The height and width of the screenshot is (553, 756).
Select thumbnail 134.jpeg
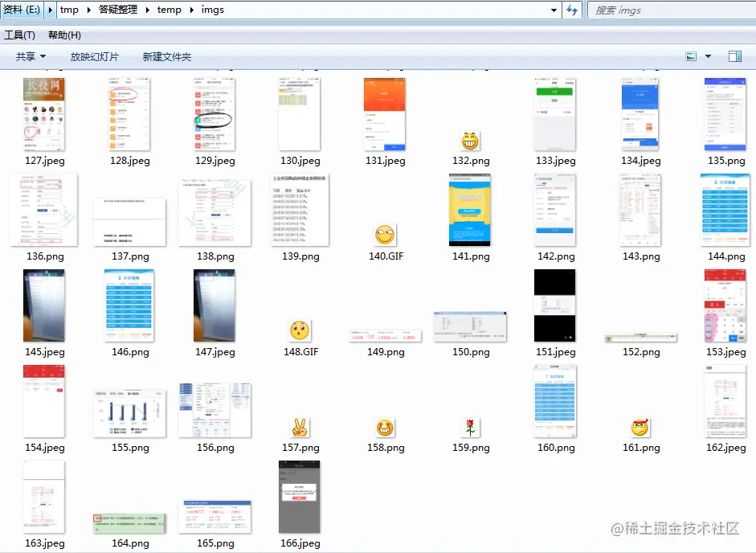pyautogui.click(x=640, y=114)
